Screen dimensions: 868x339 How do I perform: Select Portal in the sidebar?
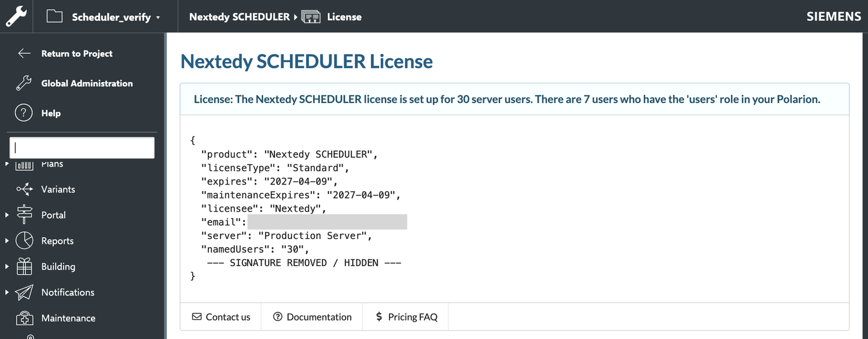[53, 215]
